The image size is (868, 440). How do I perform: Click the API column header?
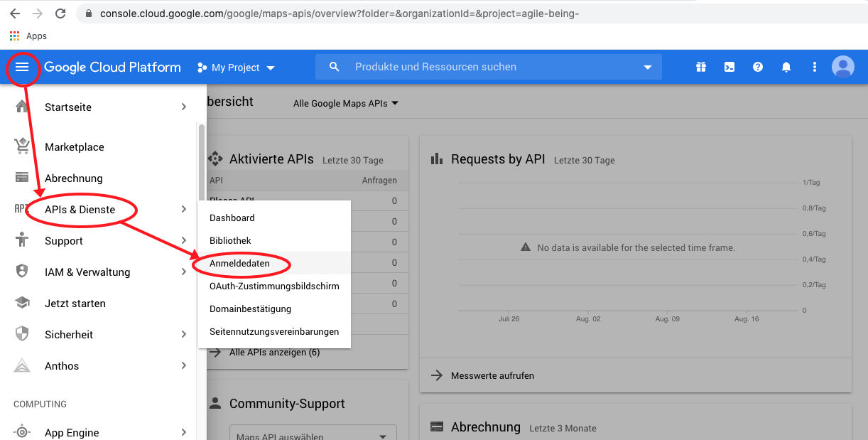click(x=216, y=180)
